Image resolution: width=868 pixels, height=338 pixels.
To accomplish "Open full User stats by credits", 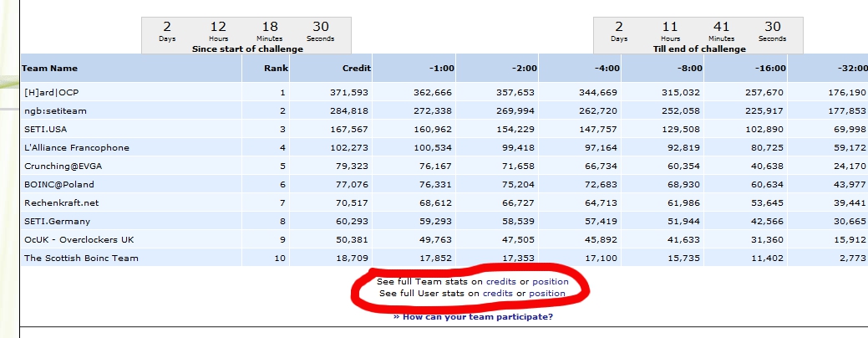I will 498,293.
